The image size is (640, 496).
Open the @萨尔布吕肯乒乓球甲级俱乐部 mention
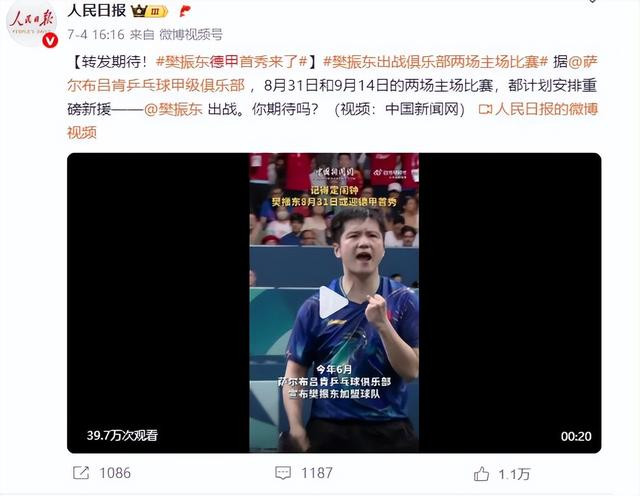(x=332, y=73)
